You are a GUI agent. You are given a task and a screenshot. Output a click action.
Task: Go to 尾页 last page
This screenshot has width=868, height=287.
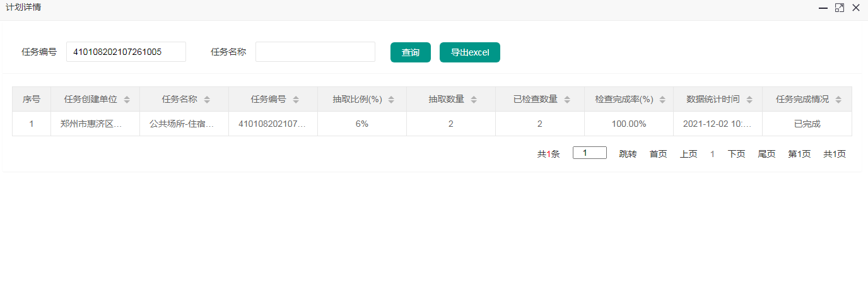tap(766, 154)
